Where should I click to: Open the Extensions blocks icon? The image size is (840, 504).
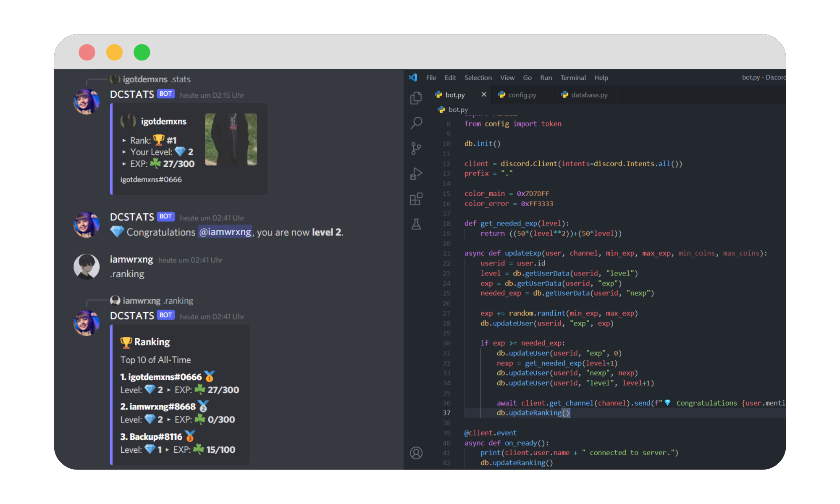coord(416,199)
